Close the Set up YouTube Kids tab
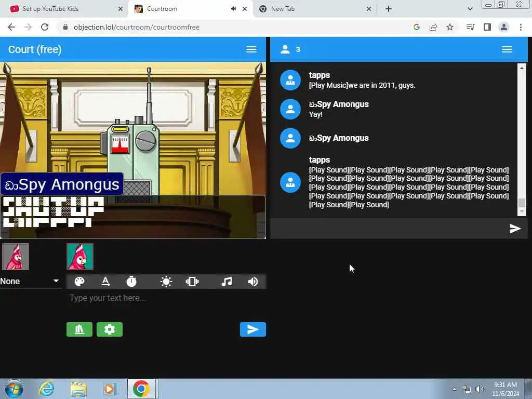Image resolution: width=532 pixels, height=399 pixels. pyautogui.click(x=121, y=9)
